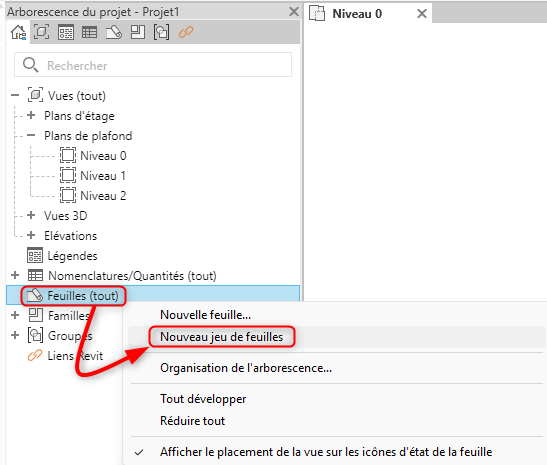This screenshot has height=465, width=547.
Task: Click the Families filter icon in toolbar
Action: (x=138, y=32)
